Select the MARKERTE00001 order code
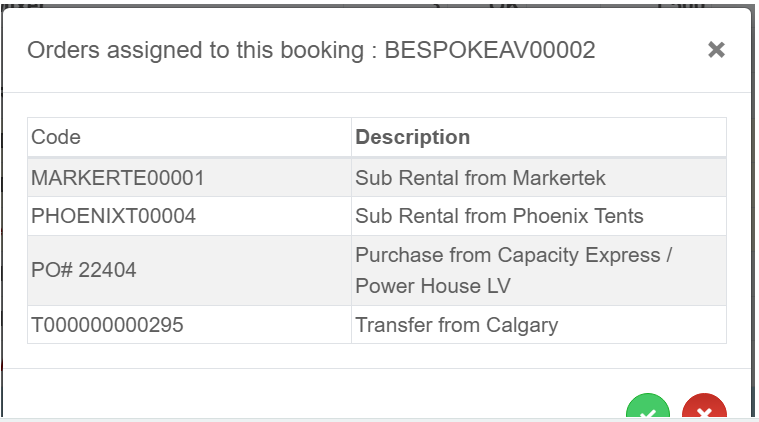 coord(118,178)
